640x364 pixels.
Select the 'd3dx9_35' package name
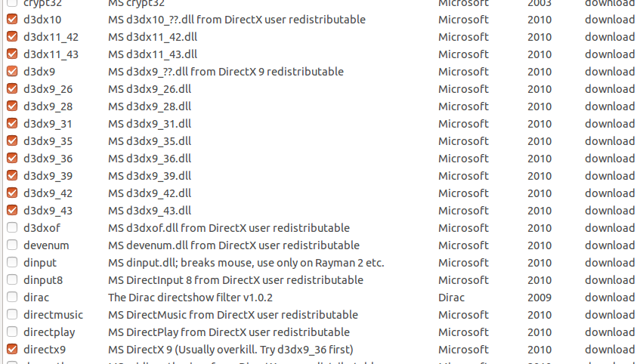click(x=48, y=141)
